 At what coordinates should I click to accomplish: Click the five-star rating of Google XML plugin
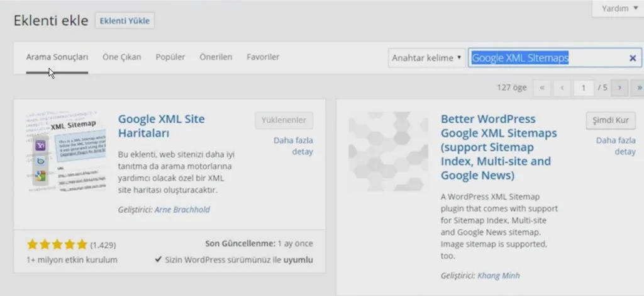(x=57, y=244)
